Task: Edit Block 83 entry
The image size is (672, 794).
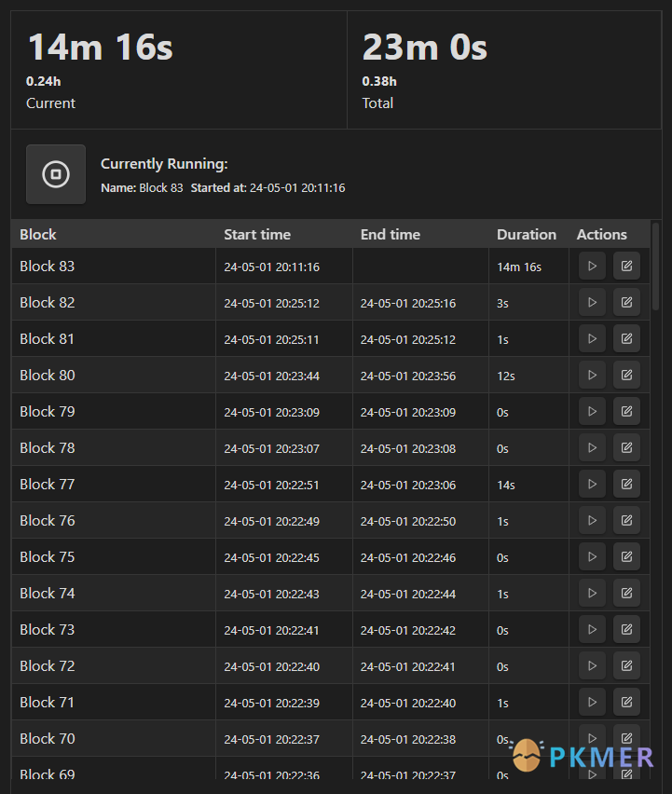Action: coord(626,266)
